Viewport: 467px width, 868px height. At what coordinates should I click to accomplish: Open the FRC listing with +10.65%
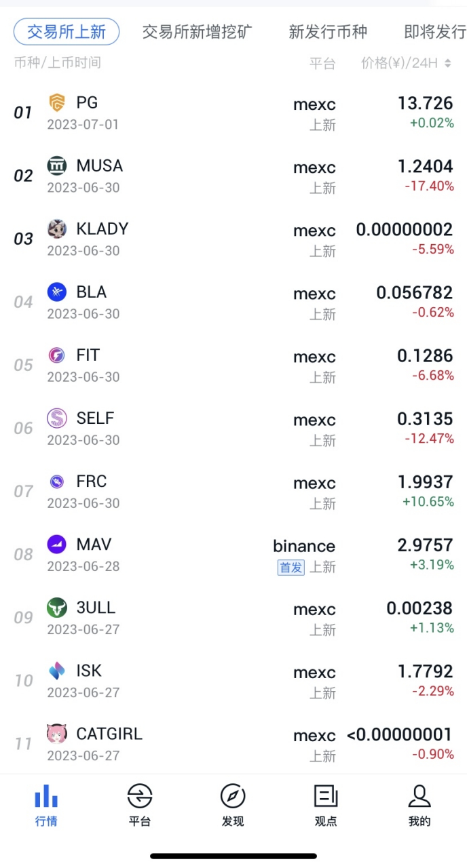click(x=233, y=491)
